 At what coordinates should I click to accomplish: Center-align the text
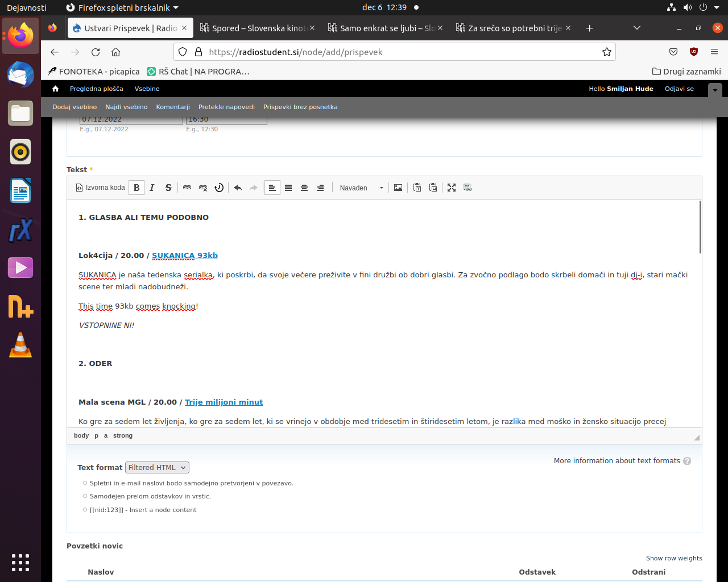304,188
